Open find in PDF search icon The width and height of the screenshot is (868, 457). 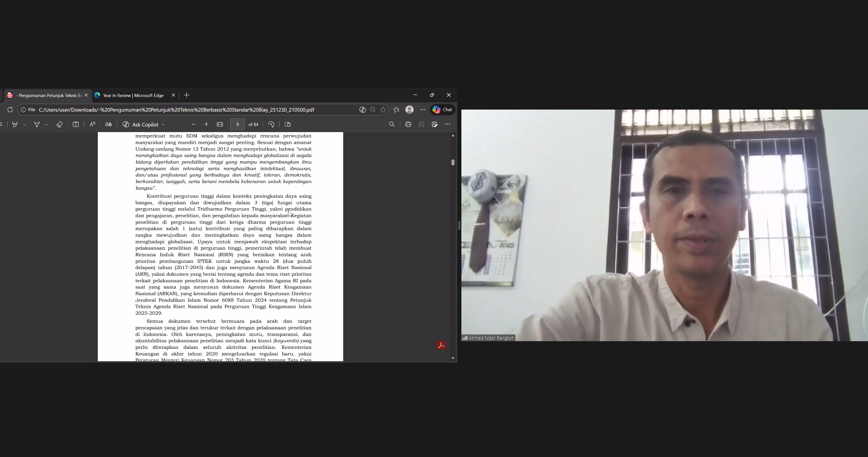pyautogui.click(x=392, y=124)
